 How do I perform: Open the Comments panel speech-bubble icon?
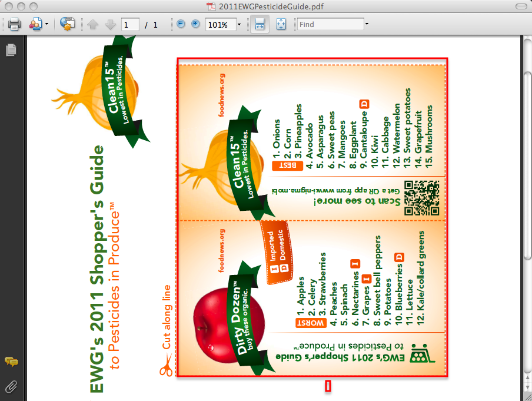click(x=11, y=362)
